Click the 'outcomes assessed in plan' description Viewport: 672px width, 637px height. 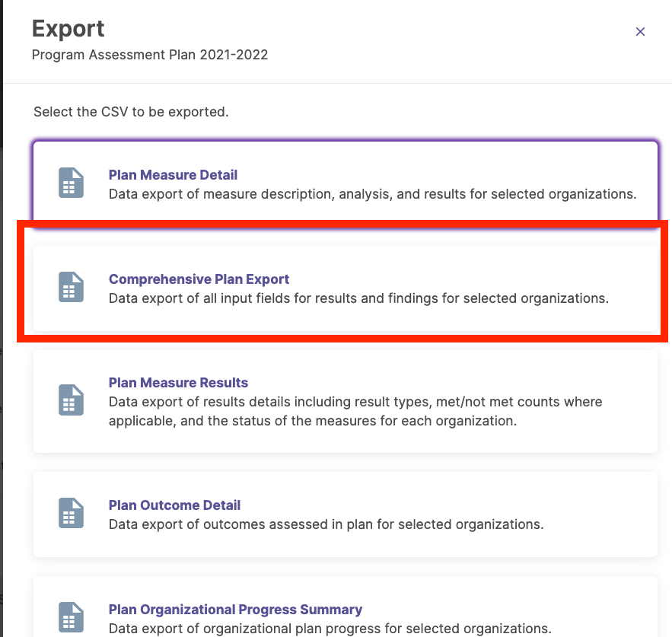coord(326,524)
